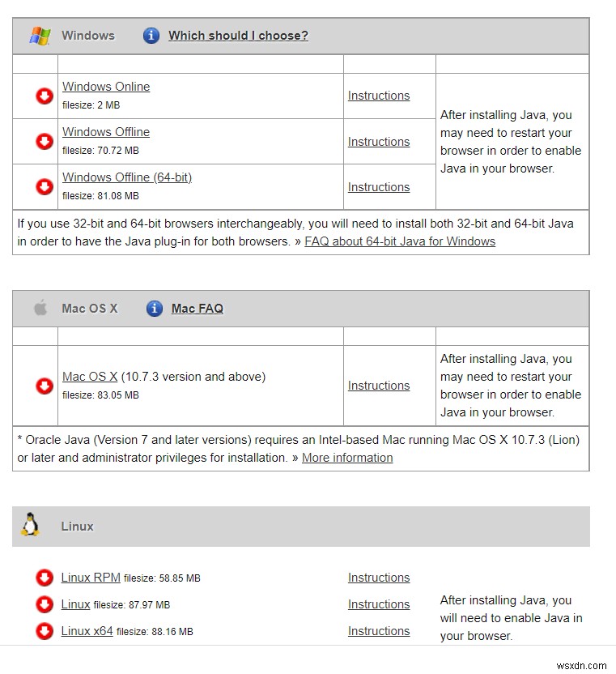Click the download icon beside the plain Linux entry
Image resolution: width=616 pixels, height=674 pixels.
[45, 604]
